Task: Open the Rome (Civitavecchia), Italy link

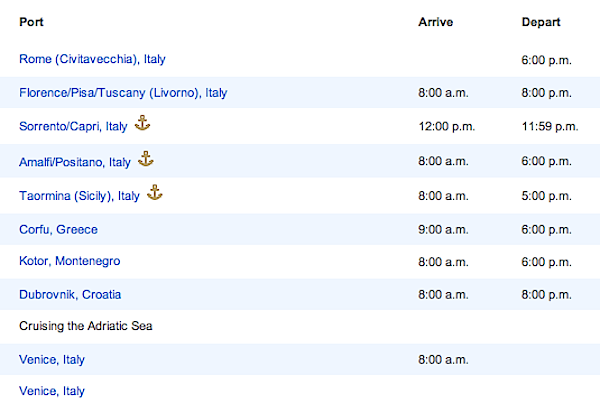Action: (92, 60)
